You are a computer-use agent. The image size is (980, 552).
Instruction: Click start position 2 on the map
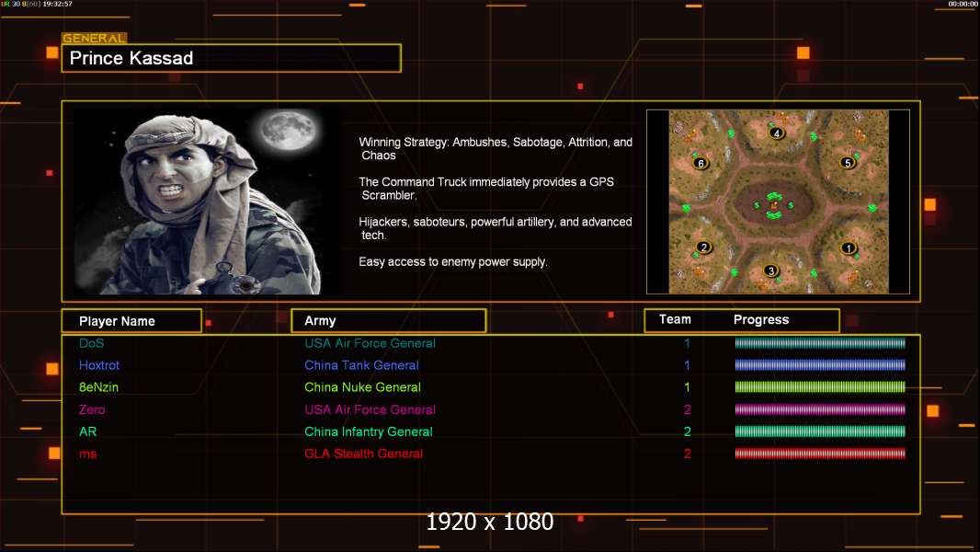[x=704, y=247]
